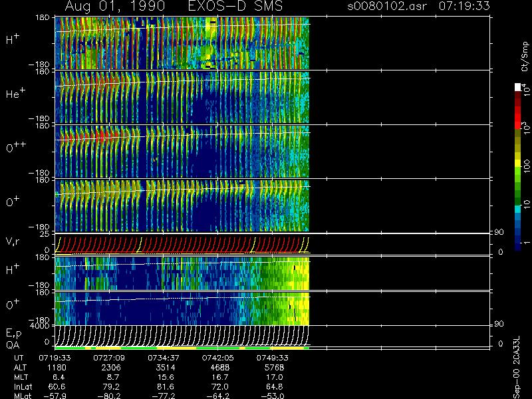Viewport: 532px width, 399px height.
Task: Click altitude value '2306'
Action: 111,368
